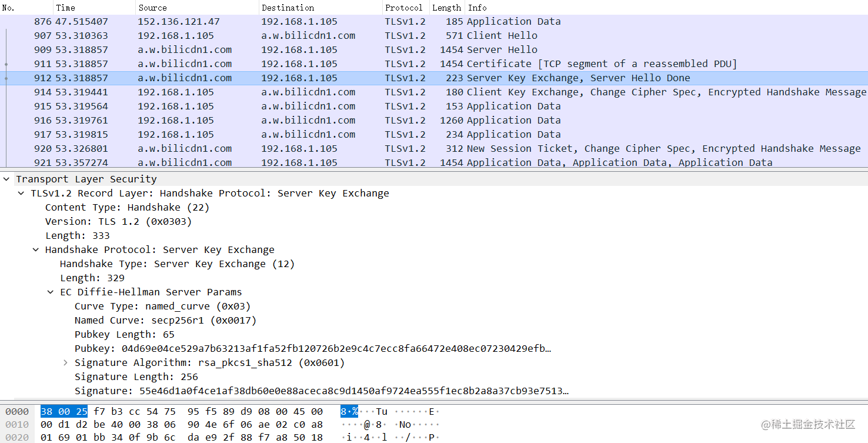Select packet 915 Application Data row
Image resolution: width=868 pixels, height=443 pixels.
click(434, 106)
